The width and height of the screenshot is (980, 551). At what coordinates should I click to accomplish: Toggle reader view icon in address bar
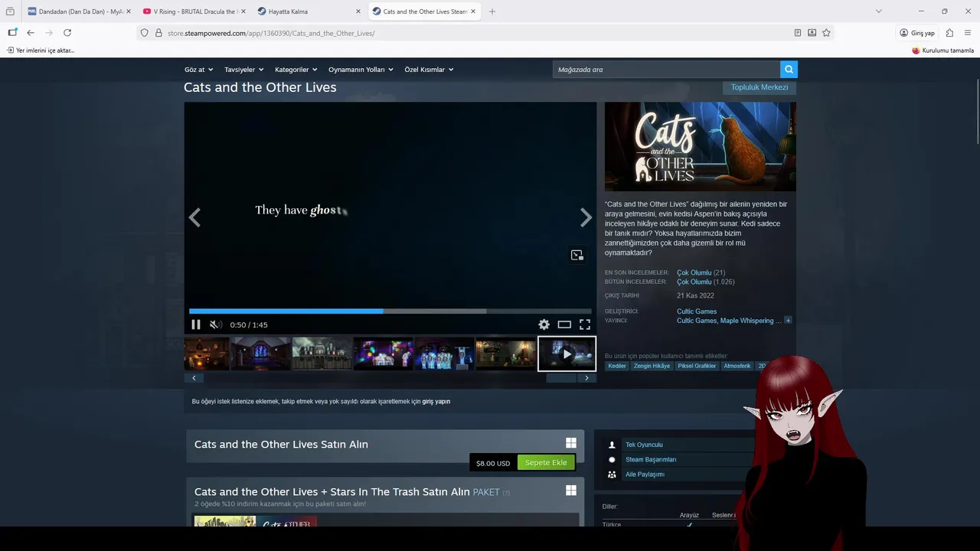point(798,33)
